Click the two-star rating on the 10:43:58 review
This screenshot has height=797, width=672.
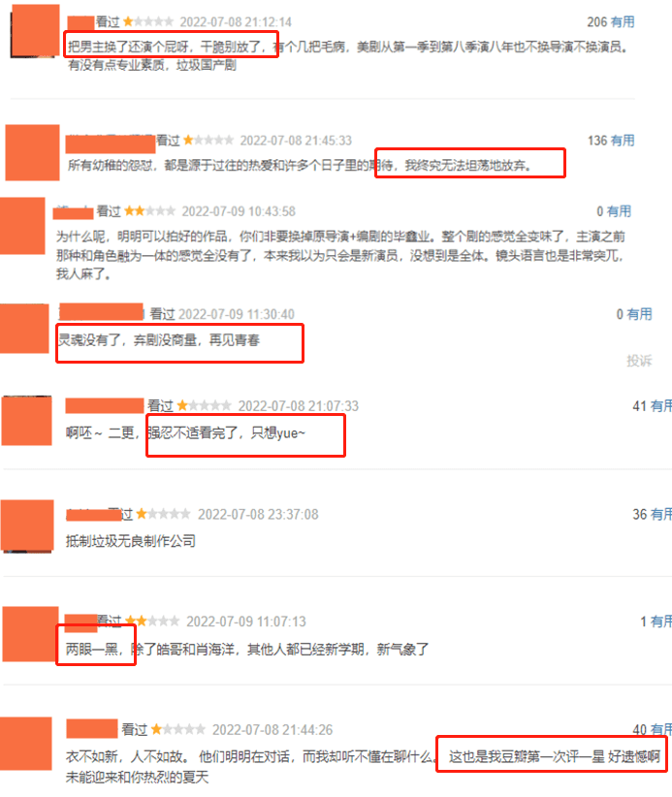[150, 210]
